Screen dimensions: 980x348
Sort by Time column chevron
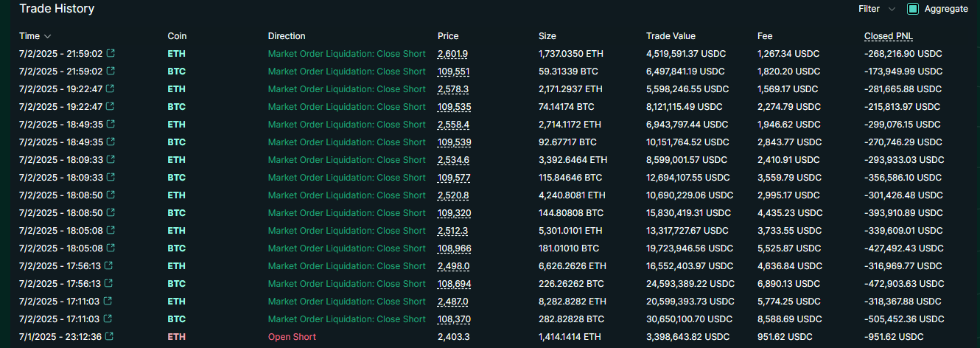(x=48, y=36)
